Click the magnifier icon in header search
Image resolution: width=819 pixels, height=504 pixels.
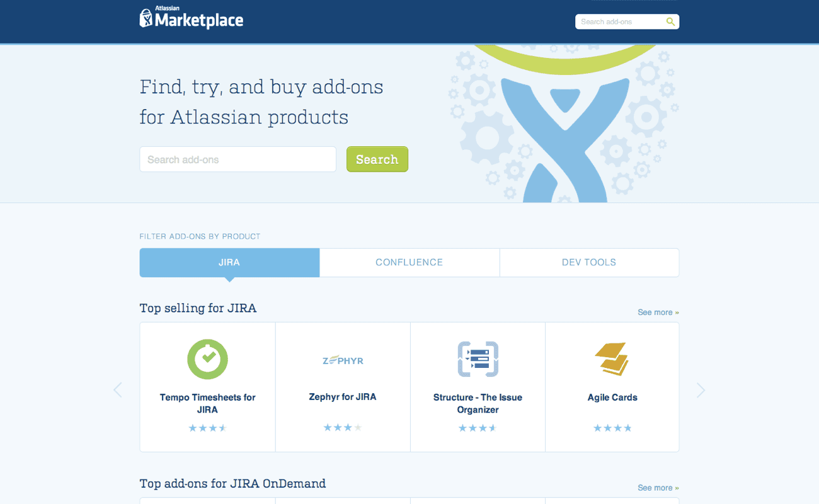pos(670,22)
